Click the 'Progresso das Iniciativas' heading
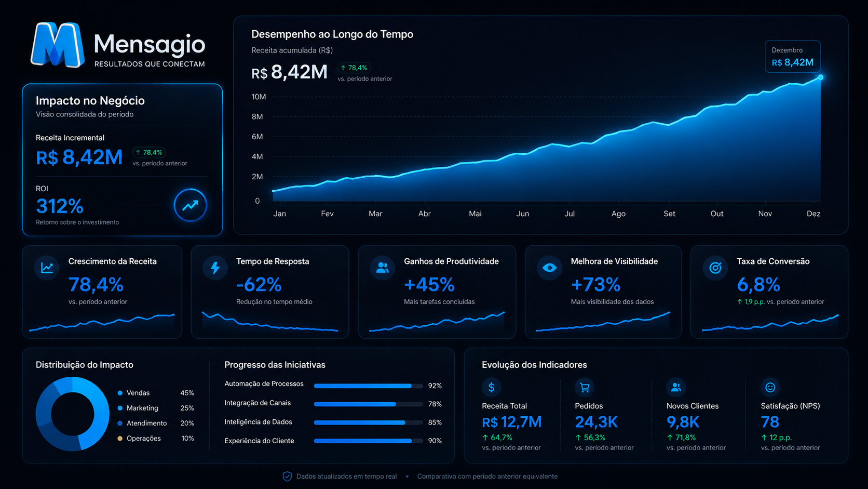868x489 pixels. [x=275, y=365]
